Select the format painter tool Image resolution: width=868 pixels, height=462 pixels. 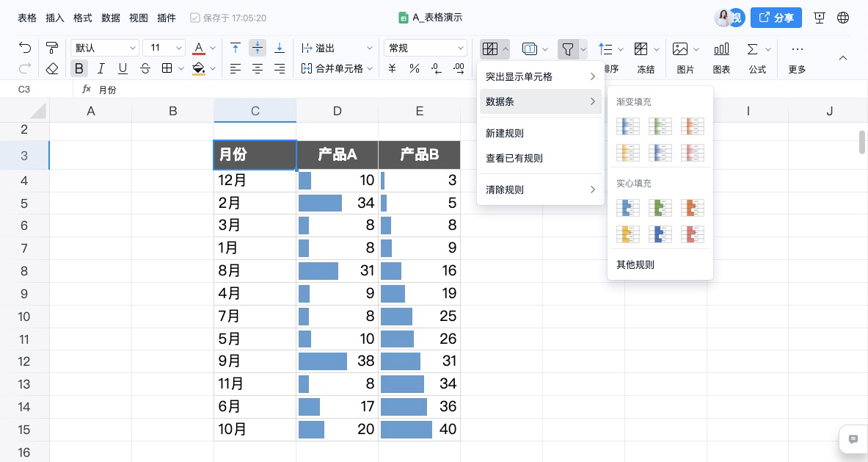51,47
